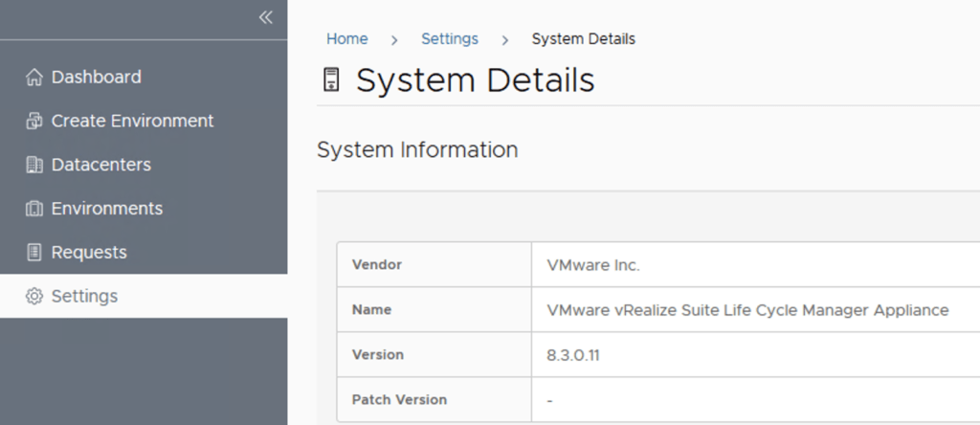Open the Dashboard menu label
This screenshot has height=425, width=980.
pos(96,78)
